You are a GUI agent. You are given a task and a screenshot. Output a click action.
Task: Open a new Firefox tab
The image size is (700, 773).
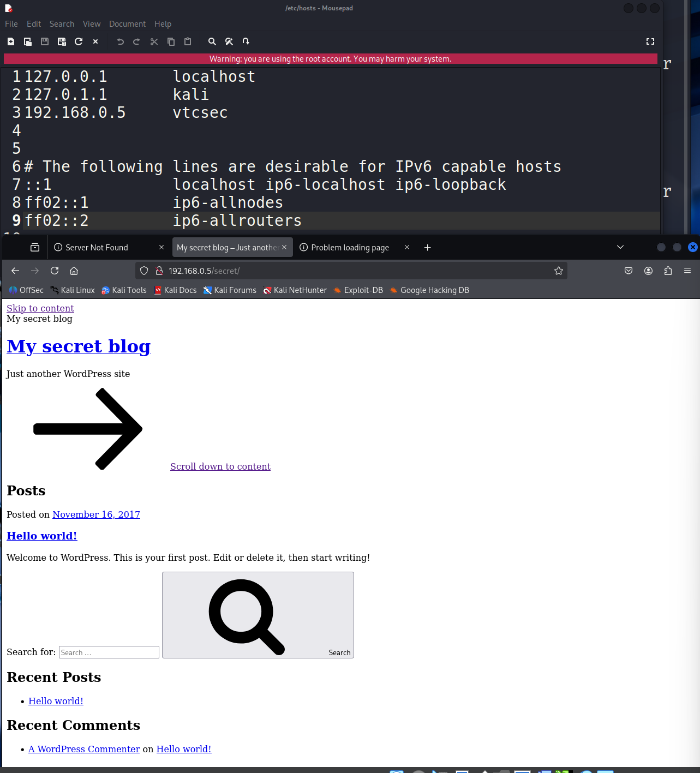pyautogui.click(x=428, y=248)
